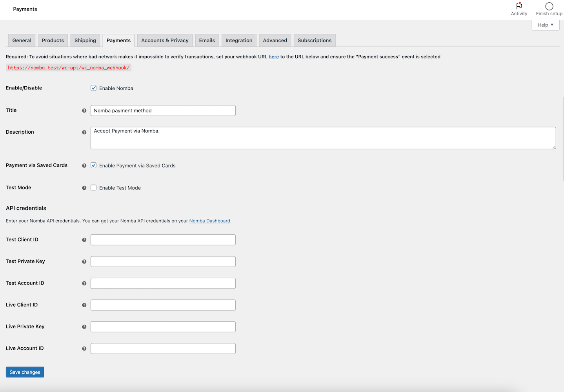Expand the Help dropdown
This screenshot has width=564, height=392.
click(546, 25)
